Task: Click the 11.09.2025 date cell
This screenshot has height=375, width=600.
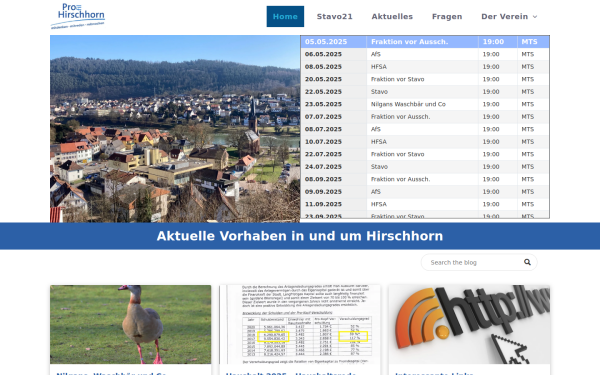Action: tap(334, 204)
